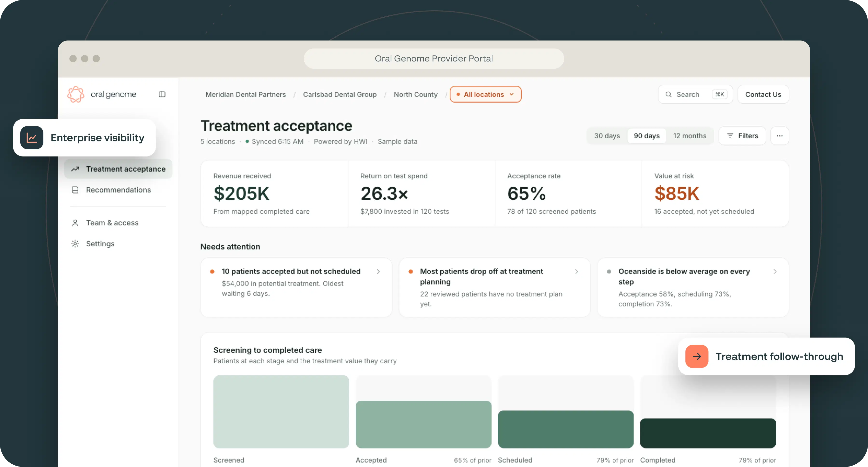Click the dark green Completed funnel bar

[x=708, y=433]
